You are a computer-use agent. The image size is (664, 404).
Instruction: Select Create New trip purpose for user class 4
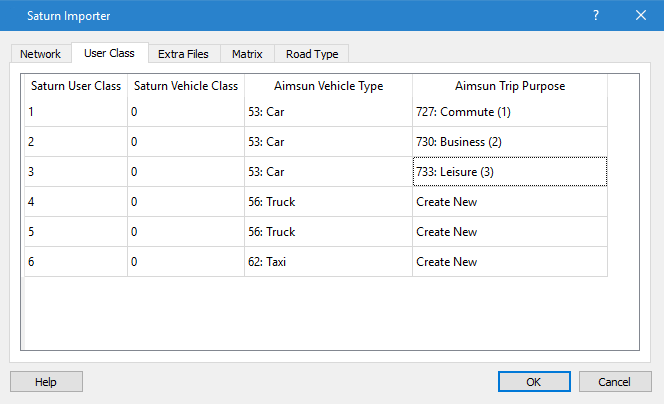[x=510, y=202]
